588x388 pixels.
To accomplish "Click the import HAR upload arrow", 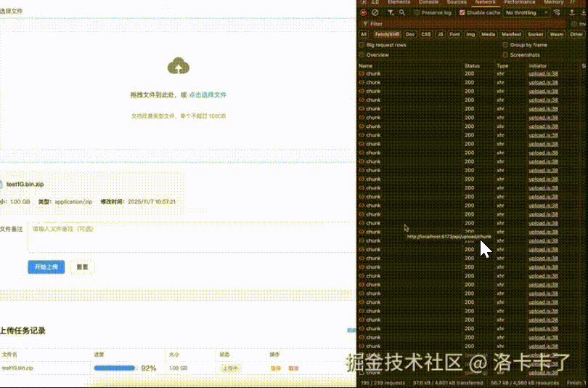I will click(571, 12).
